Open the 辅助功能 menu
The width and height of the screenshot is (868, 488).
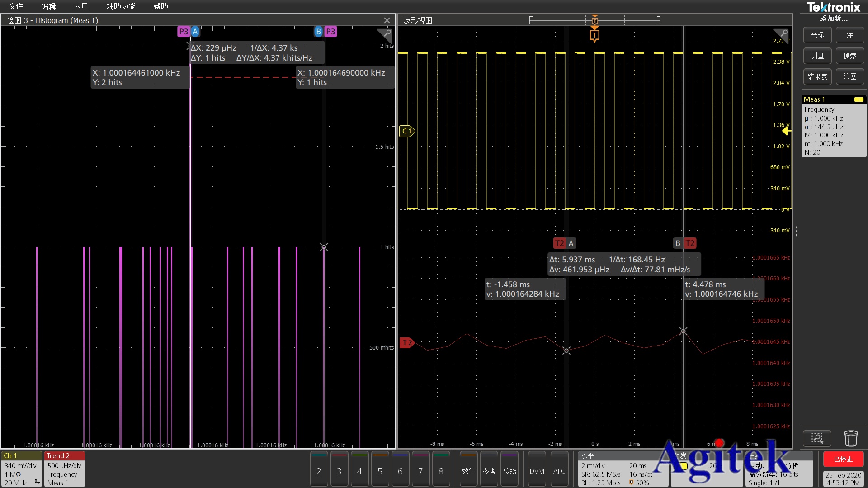(121, 6)
